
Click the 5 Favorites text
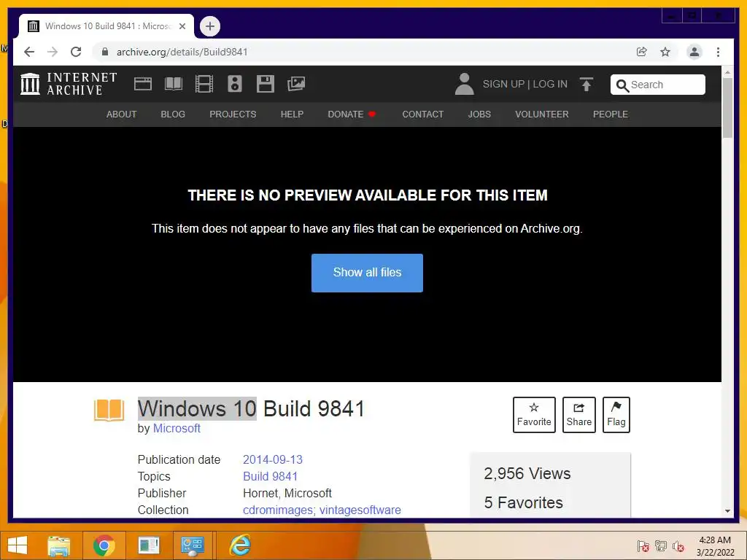tap(523, 502)
